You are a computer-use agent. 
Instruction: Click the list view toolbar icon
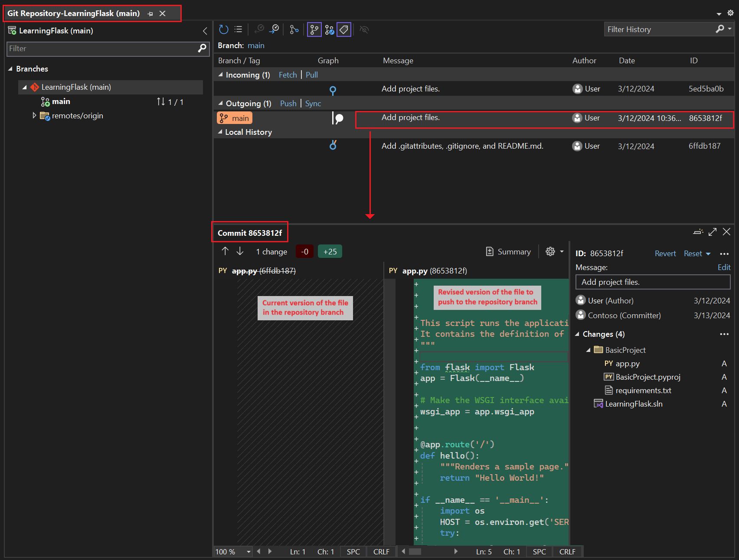coord(238,29)
